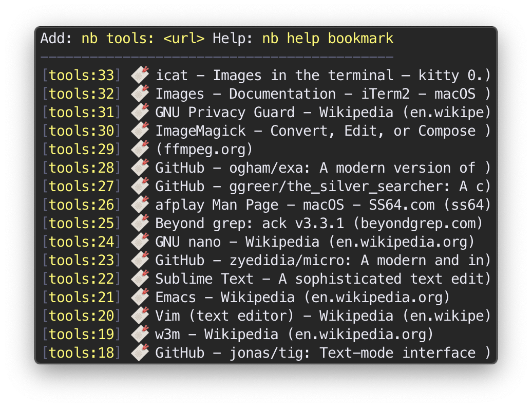This screenshot has width=532, height=407.
Task: Click the bookmark icon for tools:18
Action: [x=140, y=353]
